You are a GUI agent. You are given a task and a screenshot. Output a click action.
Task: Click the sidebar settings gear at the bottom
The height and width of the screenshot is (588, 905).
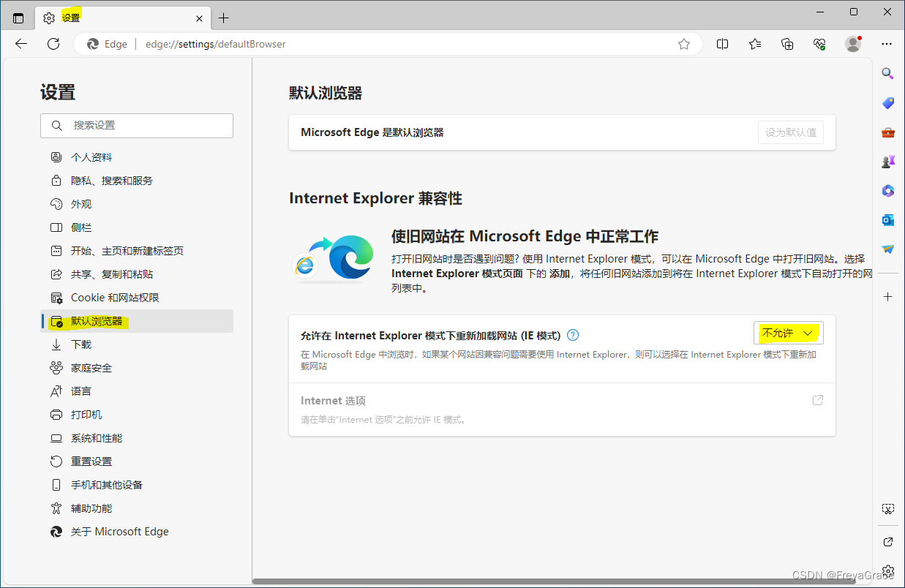click(888, 570)
